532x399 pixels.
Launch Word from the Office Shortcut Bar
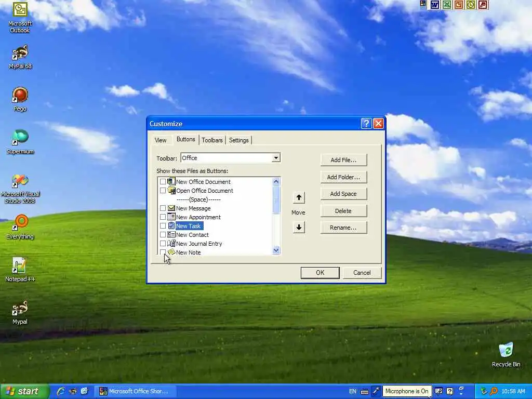[x=435, y=4]
